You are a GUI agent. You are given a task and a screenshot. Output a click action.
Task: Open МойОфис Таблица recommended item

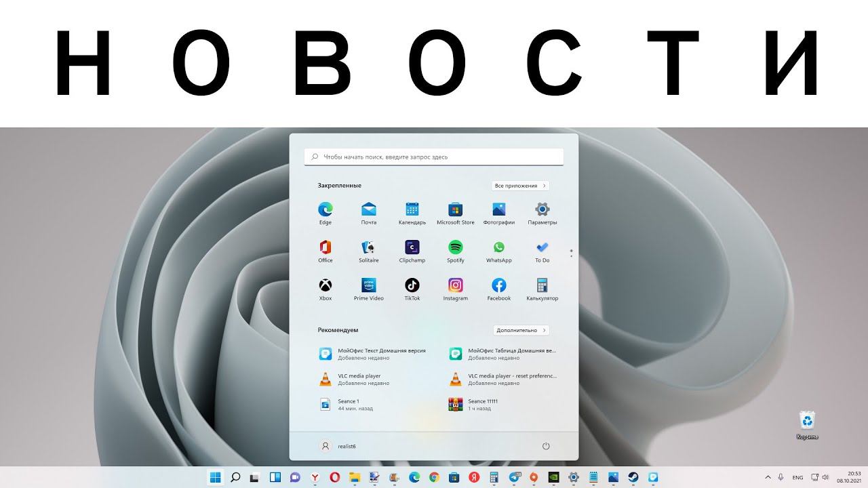pos(505,354)
